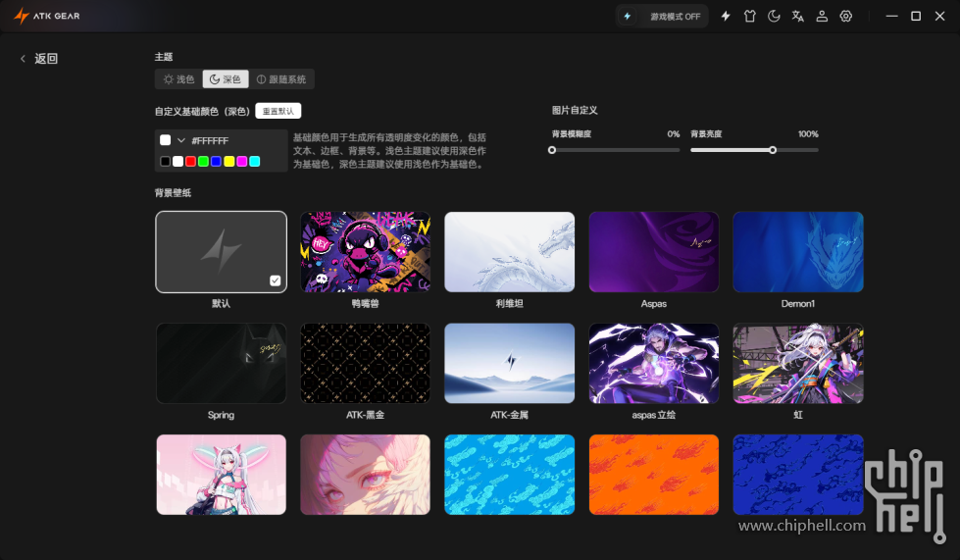This screenshot has height=560, width=960.
Task: Click the 背景模糊度 blur slider handle
Action: [552, 150]
